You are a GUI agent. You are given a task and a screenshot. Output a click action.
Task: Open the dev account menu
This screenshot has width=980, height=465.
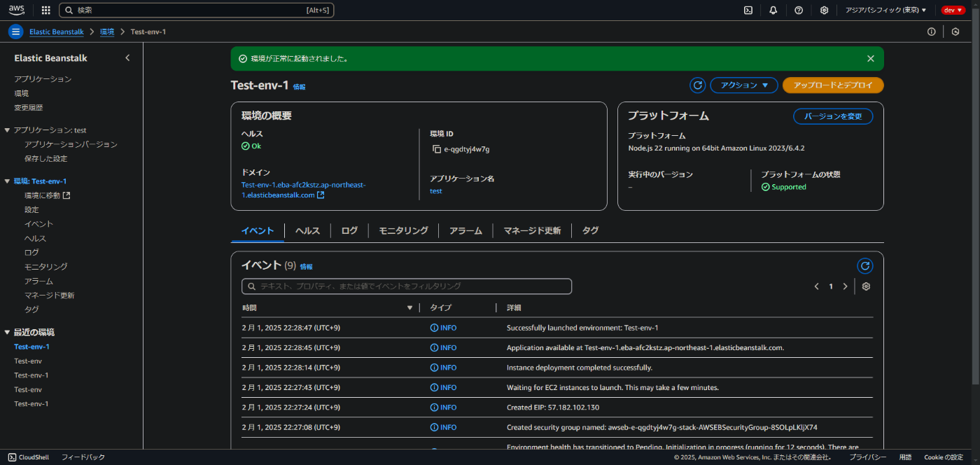click(953, 11)
